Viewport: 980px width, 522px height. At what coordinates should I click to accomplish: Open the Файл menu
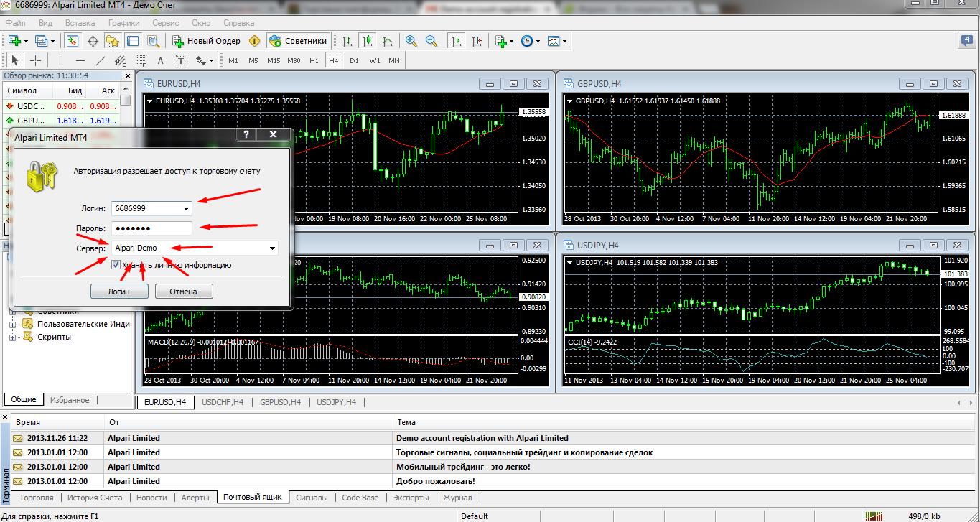tap(15, 22)
